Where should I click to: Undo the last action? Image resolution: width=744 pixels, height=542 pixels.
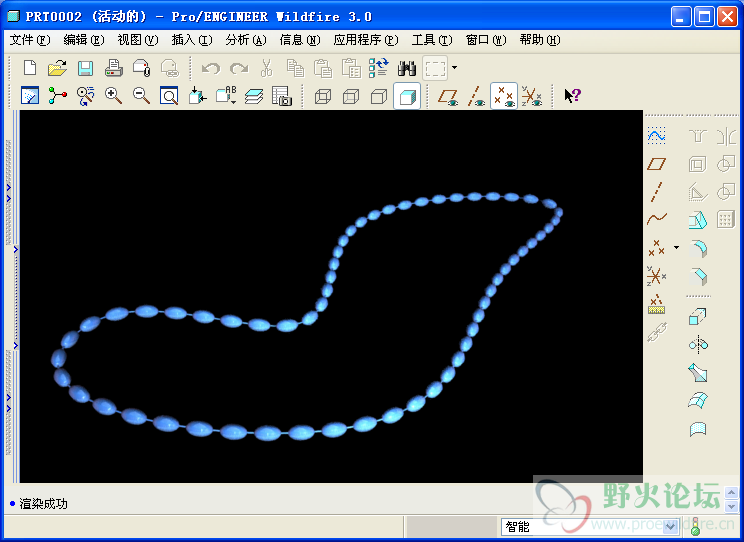click(211, 68)
